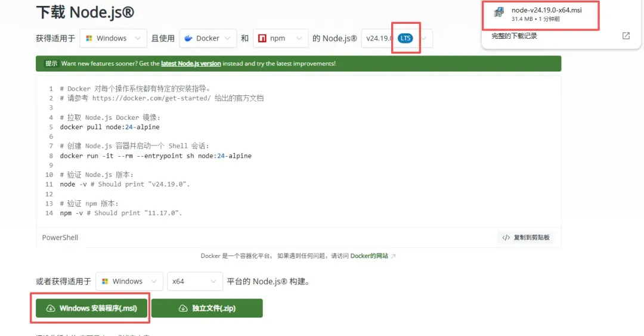Click the 'npm -v' command line
Image resolution: width=644 pixels, height=336 pixels.
[120, 213]
